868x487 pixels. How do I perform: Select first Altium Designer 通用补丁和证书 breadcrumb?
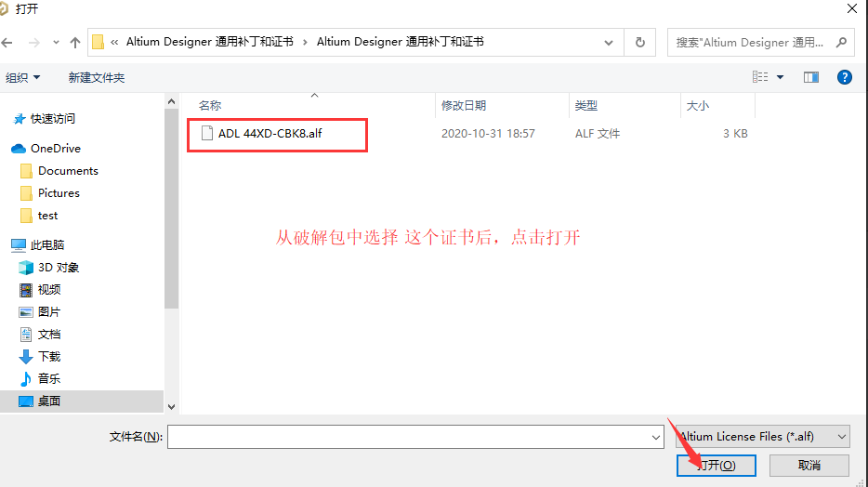click(210, 42)
